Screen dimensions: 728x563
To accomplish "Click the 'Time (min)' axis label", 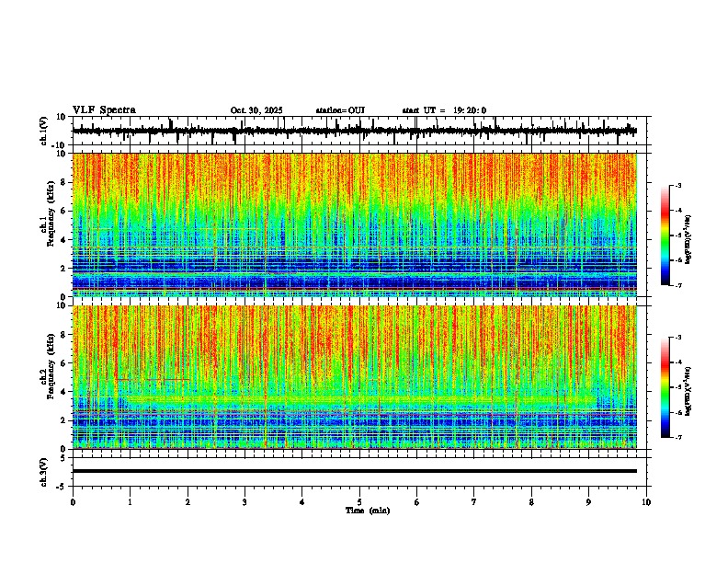I will pos(368,511).
